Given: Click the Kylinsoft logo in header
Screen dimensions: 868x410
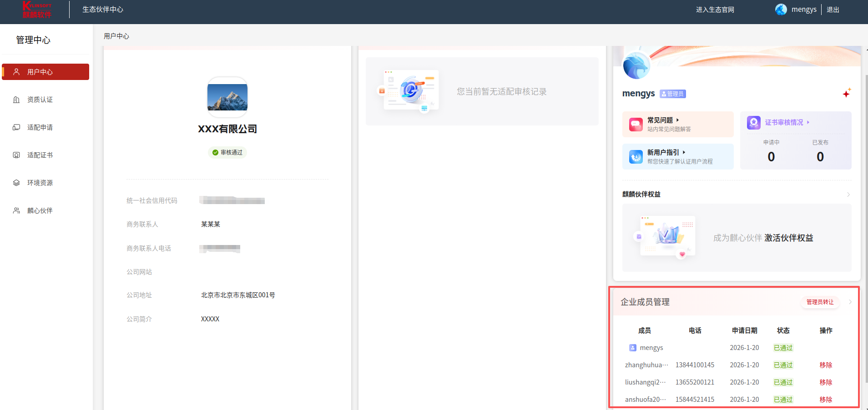Looking at the screenshot, I should (x=37, y=10).
